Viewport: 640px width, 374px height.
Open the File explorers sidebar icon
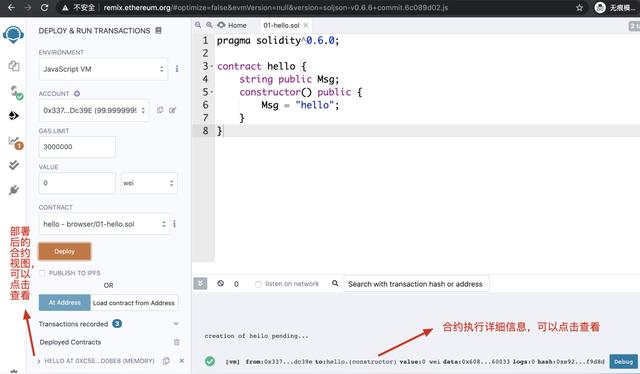click(x=14, y=66)
